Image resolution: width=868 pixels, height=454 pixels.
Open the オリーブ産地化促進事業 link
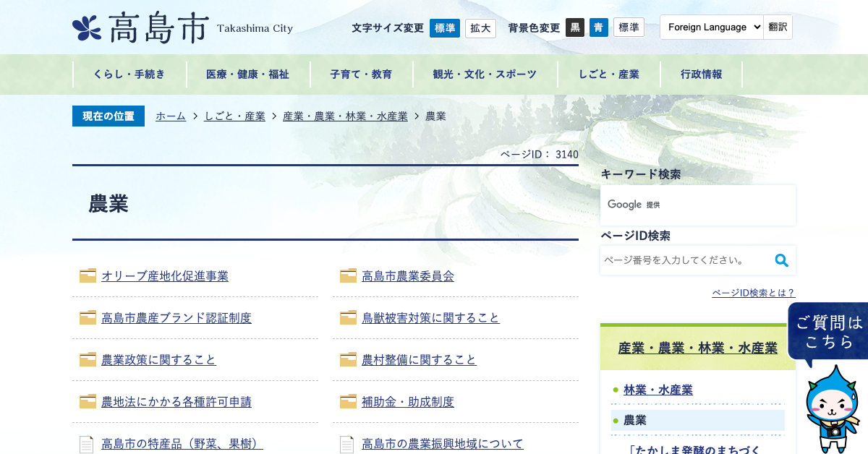point(165,276)
